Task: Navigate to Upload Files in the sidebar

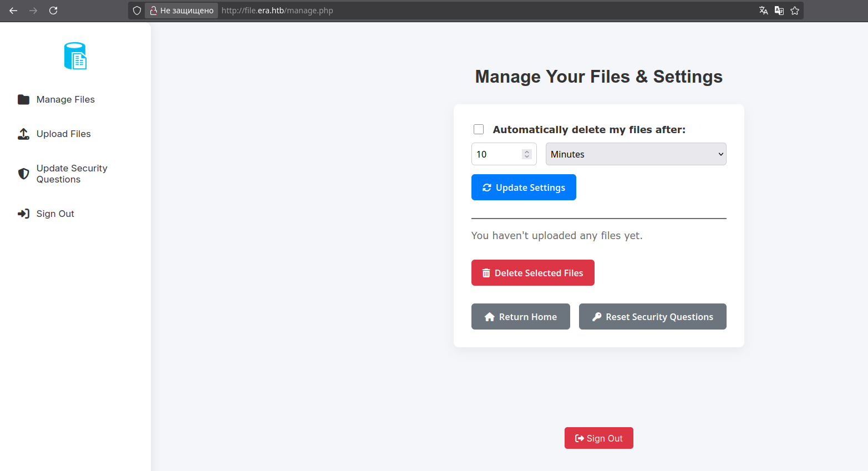Action: click(63, 134)
